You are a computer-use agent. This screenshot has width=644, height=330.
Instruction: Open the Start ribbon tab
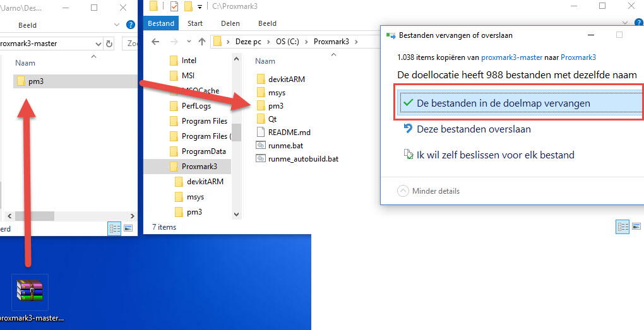pos(195,23)
